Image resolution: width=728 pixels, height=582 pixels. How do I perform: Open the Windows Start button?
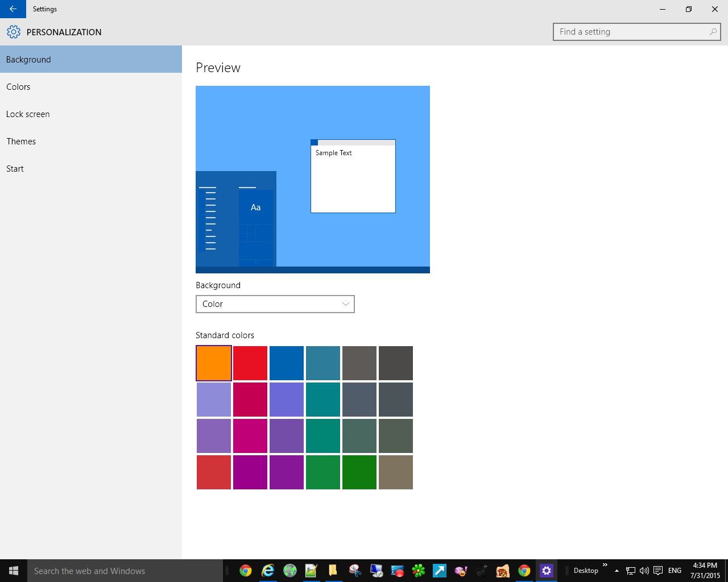pos(14,571)
